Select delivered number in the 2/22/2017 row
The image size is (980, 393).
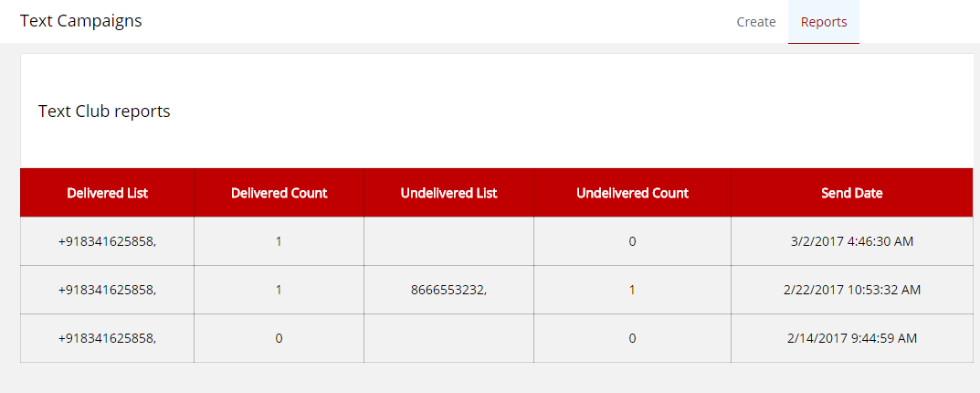point(108,290)
